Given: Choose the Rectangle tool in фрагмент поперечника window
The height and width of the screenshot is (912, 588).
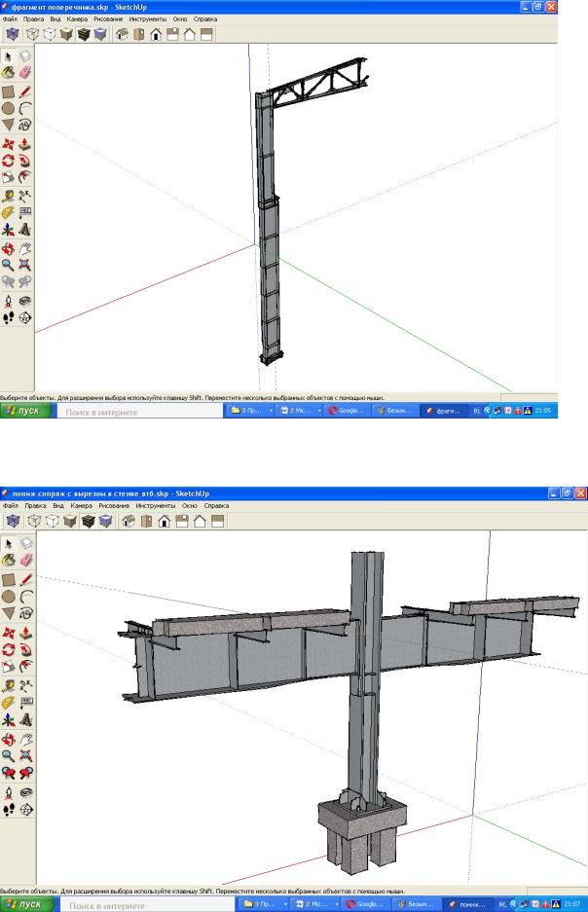Looking at the screenshot, I should point(10,91).
